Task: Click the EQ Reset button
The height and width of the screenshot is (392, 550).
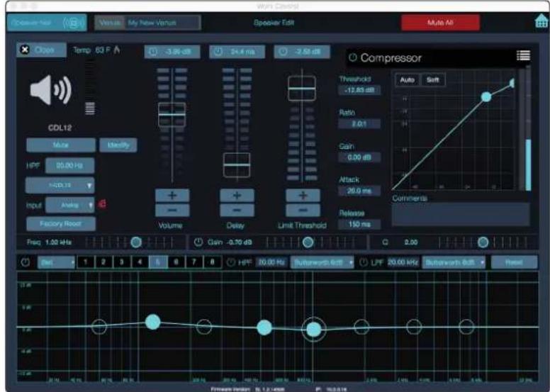Action: click(x=515, y=262)
